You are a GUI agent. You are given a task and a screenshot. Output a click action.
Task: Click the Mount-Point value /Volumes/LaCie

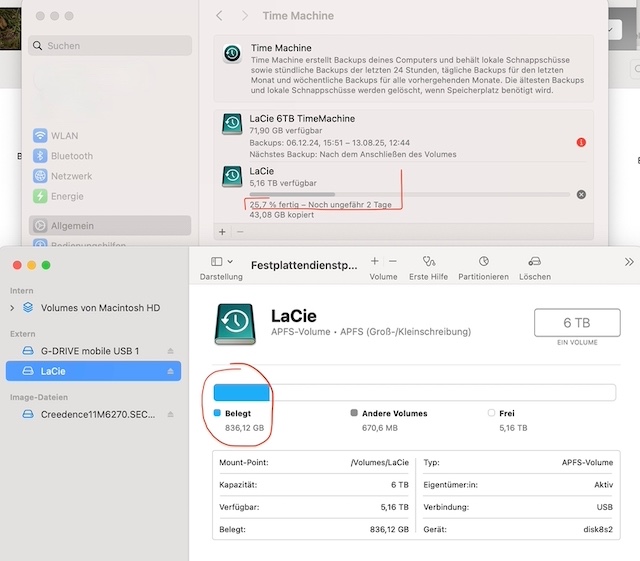(x=379, y=462)
